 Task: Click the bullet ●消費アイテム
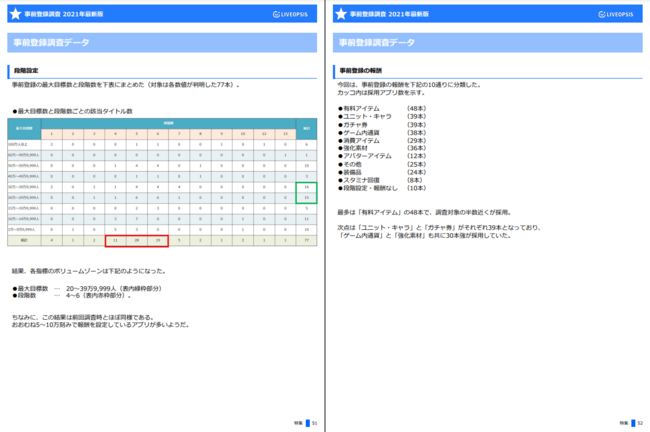(x=359, y=141)
